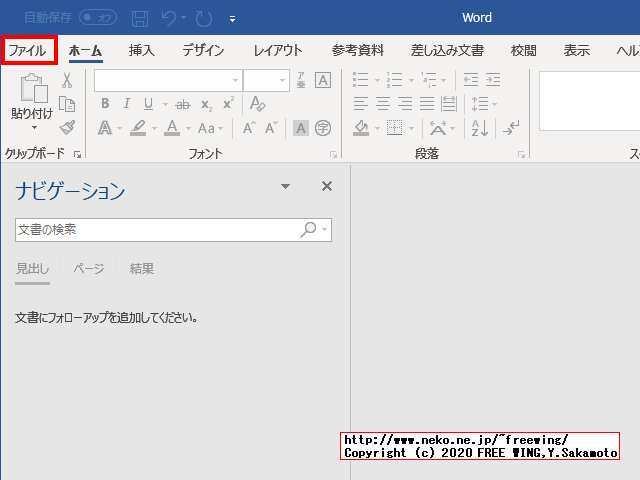
Task: Click the Undo arrow icon
Action: [169, 18]
